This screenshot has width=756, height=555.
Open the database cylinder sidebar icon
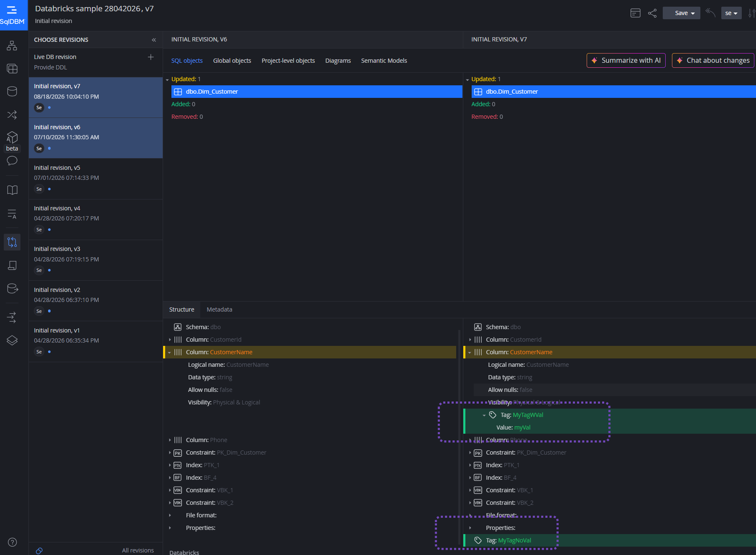(x=12, y=91)
